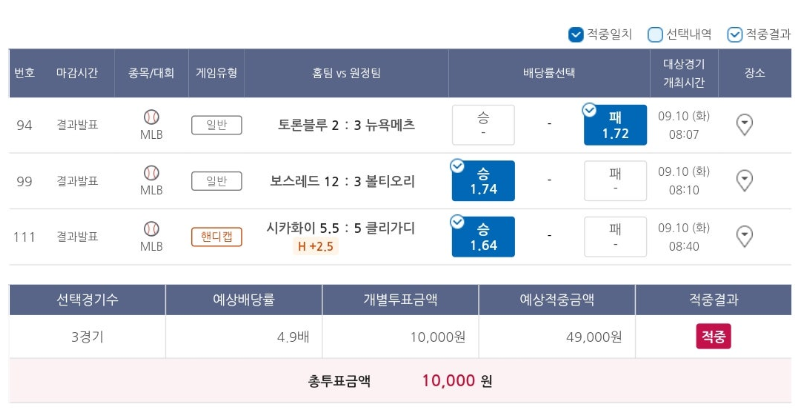Open the venue location pin for game 111

click(x=744, y=236)
